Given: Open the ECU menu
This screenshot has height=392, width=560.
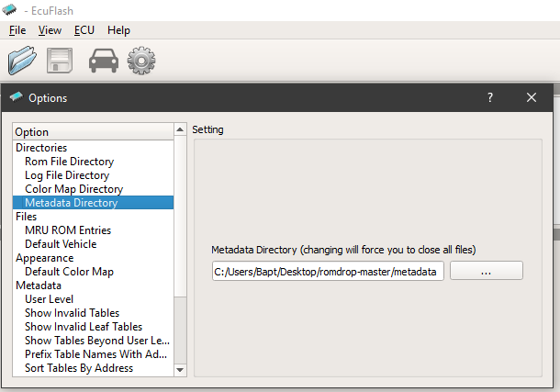Looking at the screenshot, I should (x=84, y=30).
